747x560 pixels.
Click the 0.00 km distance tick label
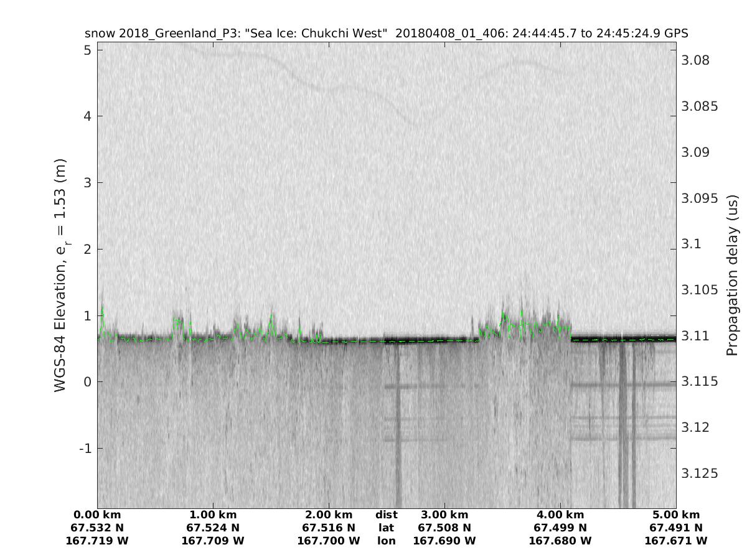coord(97,515)
